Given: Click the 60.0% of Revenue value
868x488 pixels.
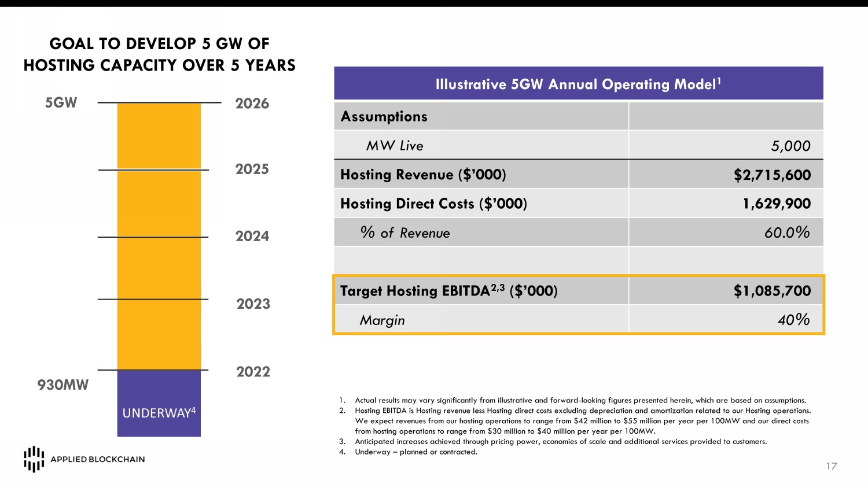Looking at the screenshot, I should 786,233.
